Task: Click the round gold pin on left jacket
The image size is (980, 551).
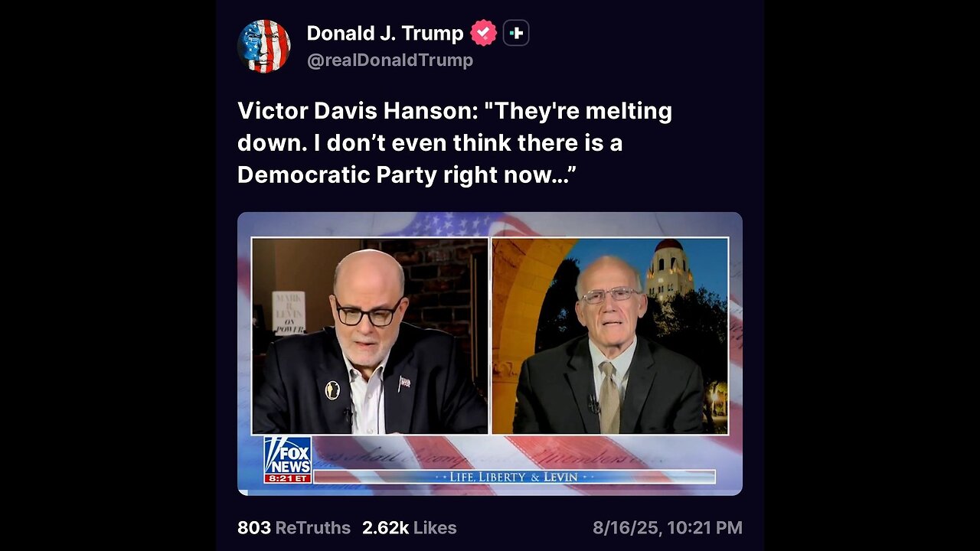Action: tap(332, 390)
